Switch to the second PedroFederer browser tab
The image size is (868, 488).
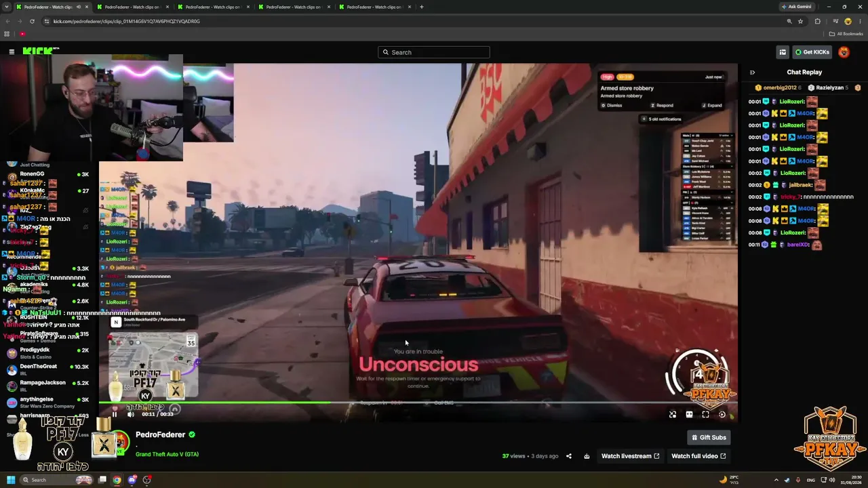[132, 7]
